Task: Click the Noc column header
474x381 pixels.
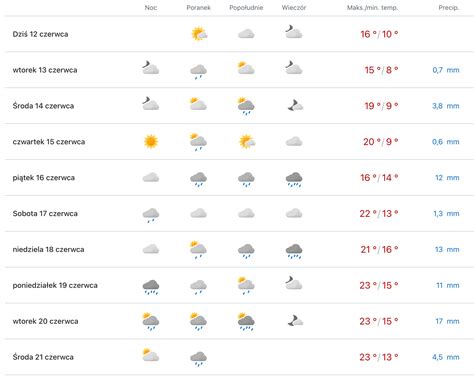Action: point(151,7)
